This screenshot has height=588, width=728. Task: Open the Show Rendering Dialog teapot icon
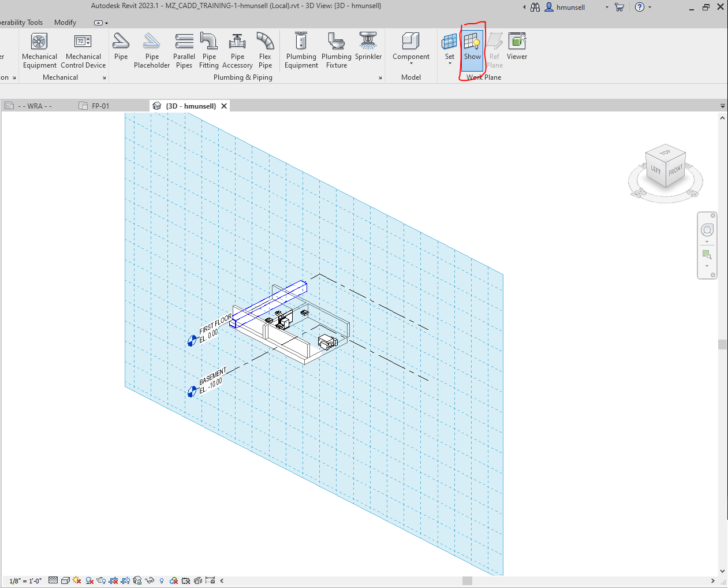pos(101,580)
